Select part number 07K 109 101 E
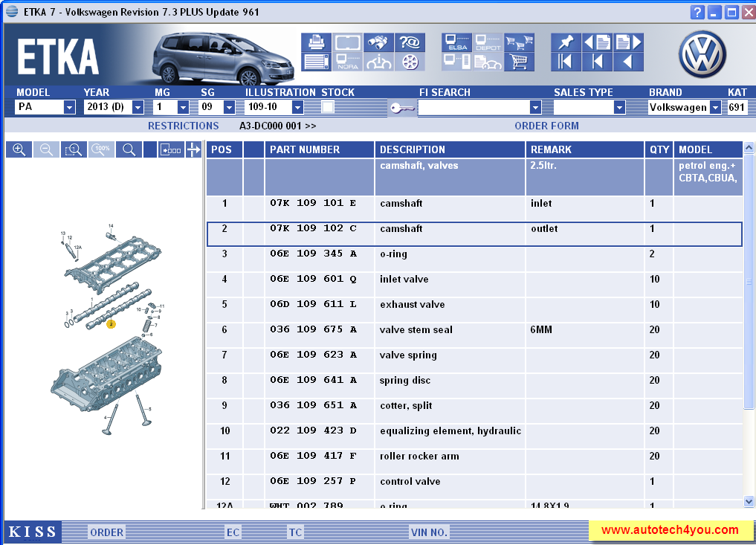Image resolution: width=756 pixels, height=545 pixels. [313, 203]
